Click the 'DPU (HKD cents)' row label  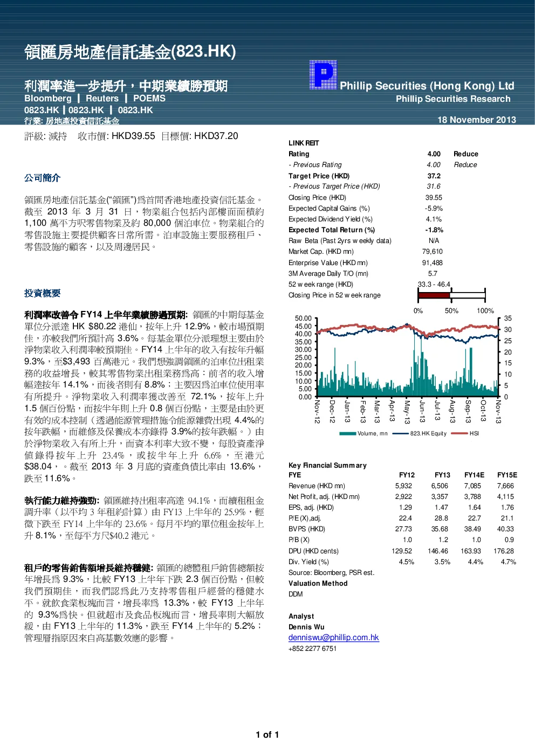(313, 551)
